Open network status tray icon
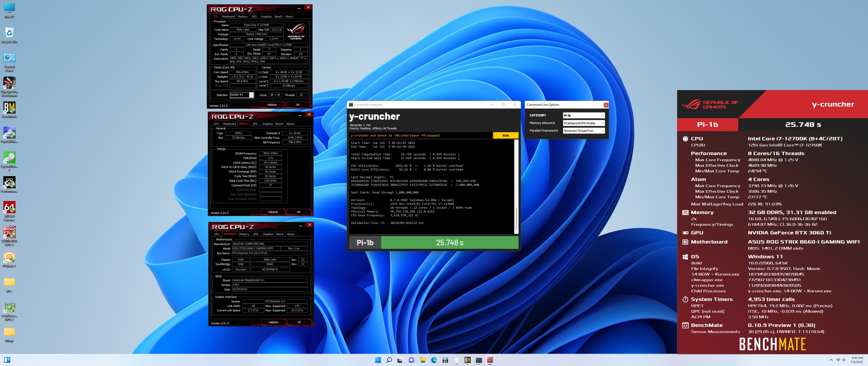Viewport: 868px width, 366px height. [838, 360]
